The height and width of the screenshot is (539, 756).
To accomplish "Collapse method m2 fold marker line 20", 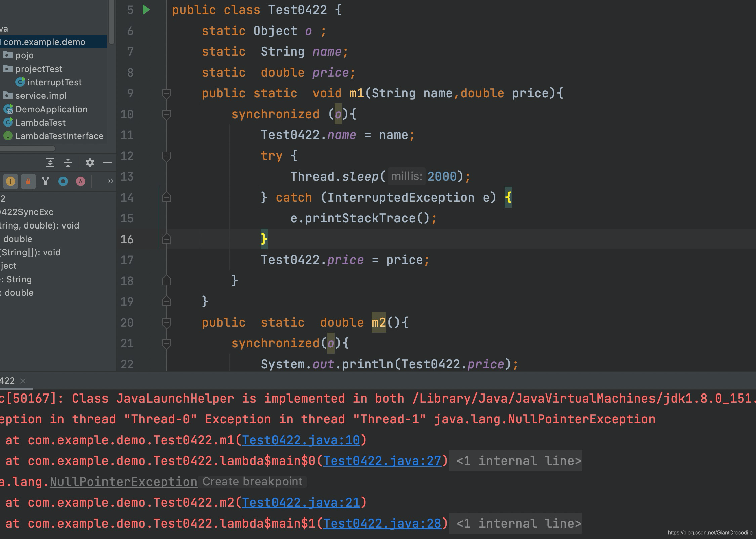I will click(x=167, y=323).
